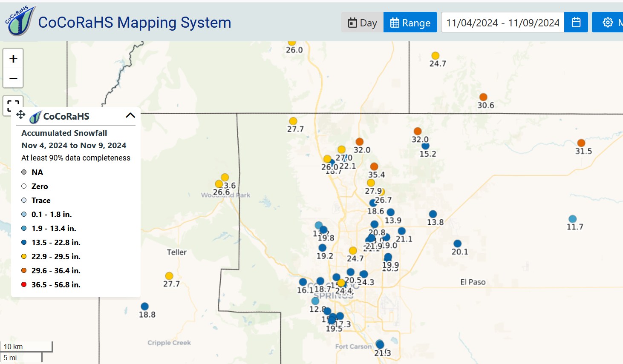Click the 13.5 - 22.8 in. legend label

click(56, 242)
